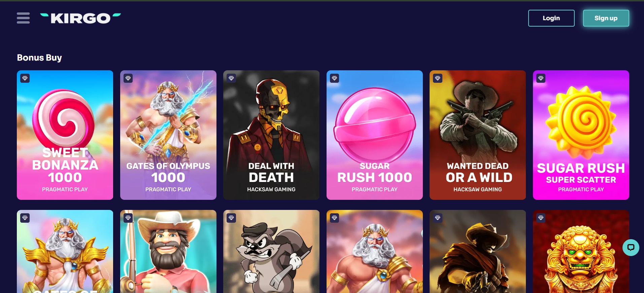Open Gates of Olympus 1000 game
This screenshot has height=293, width=644.
pos(168,135)
